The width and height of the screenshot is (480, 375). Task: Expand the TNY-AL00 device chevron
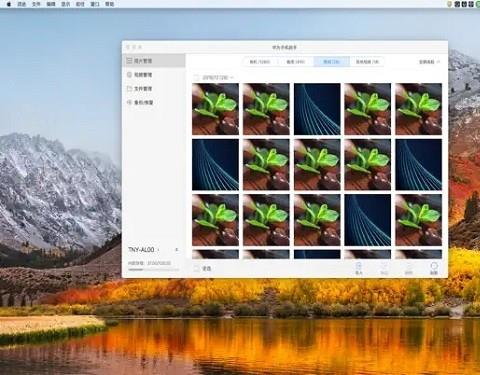(158, 250)
